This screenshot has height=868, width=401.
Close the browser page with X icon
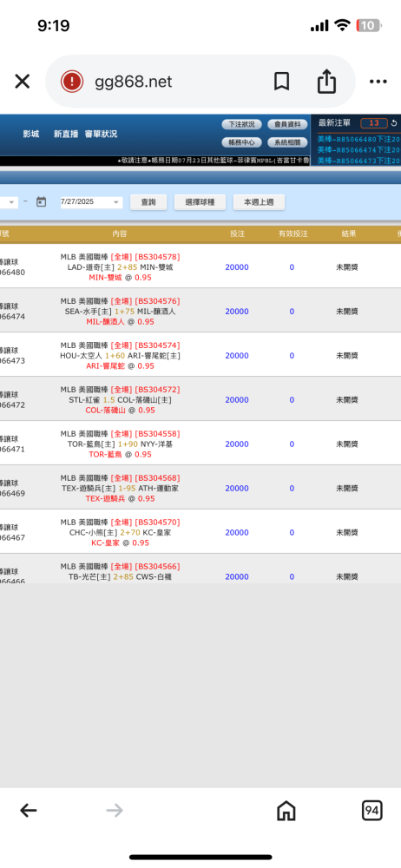tap(23, 82)
